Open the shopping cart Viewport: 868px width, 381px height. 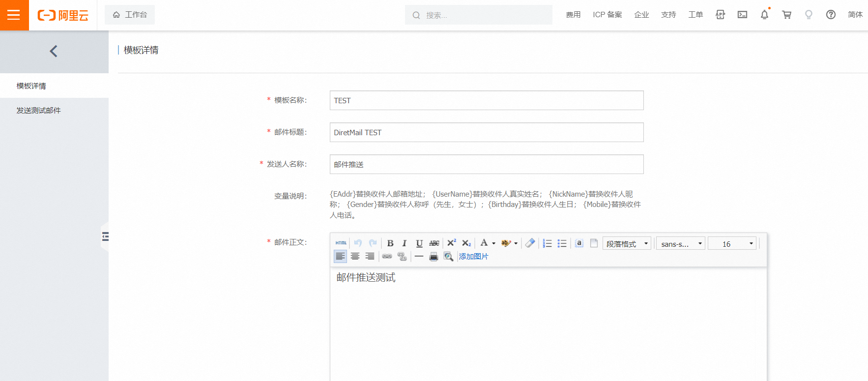tap(786, 15)
